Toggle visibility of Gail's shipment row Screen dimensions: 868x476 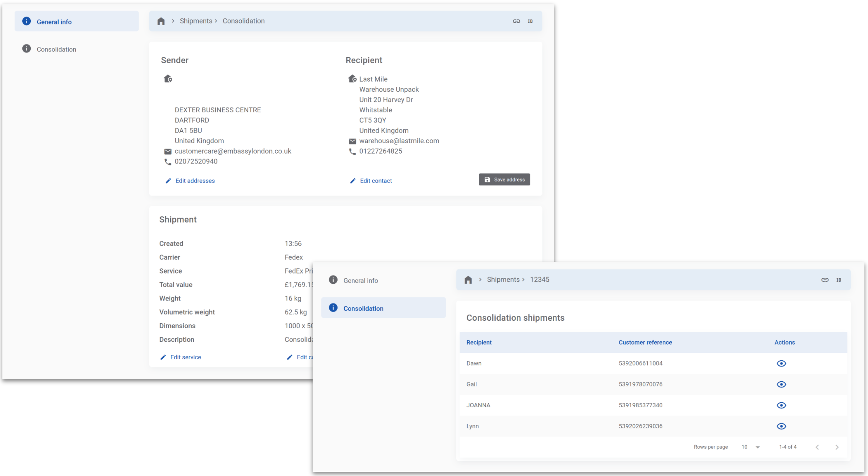pos(782,384)
